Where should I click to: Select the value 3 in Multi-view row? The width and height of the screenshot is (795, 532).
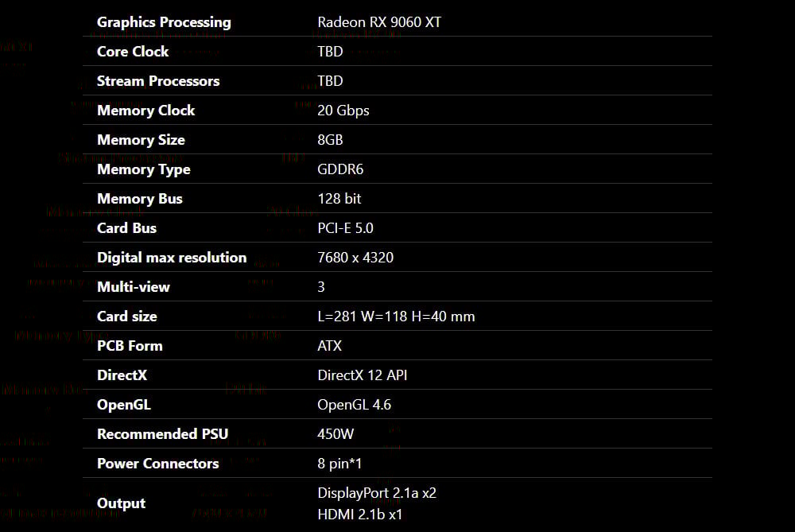pos(321,287)
